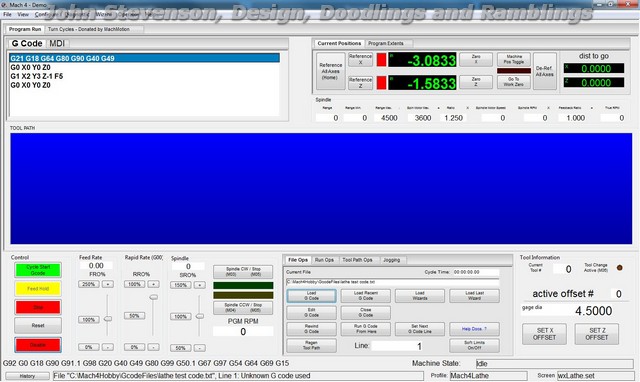Screen dimensions: 640x382
Task: Select the Current Positions tab
Action: tap(339, 43)
